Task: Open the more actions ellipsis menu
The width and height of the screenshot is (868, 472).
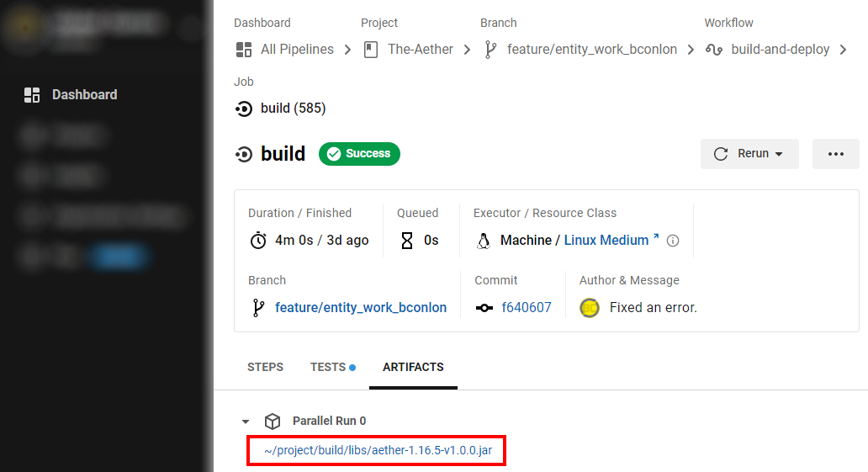Action: (x=835, y=154)
